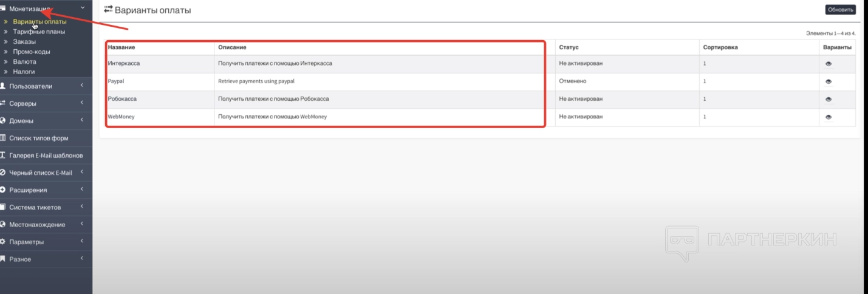This screenshot has height=294, width=868.
Task: Open the Заказы submenu item
Action: [x=24, y=42]
